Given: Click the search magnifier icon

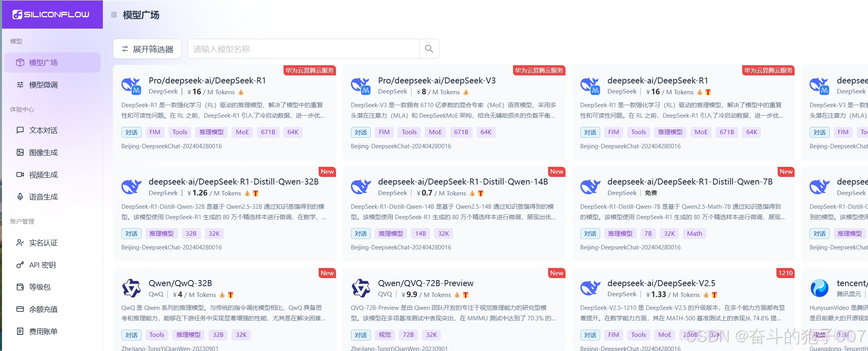Looking at the screenshot, I should point(429,49).
